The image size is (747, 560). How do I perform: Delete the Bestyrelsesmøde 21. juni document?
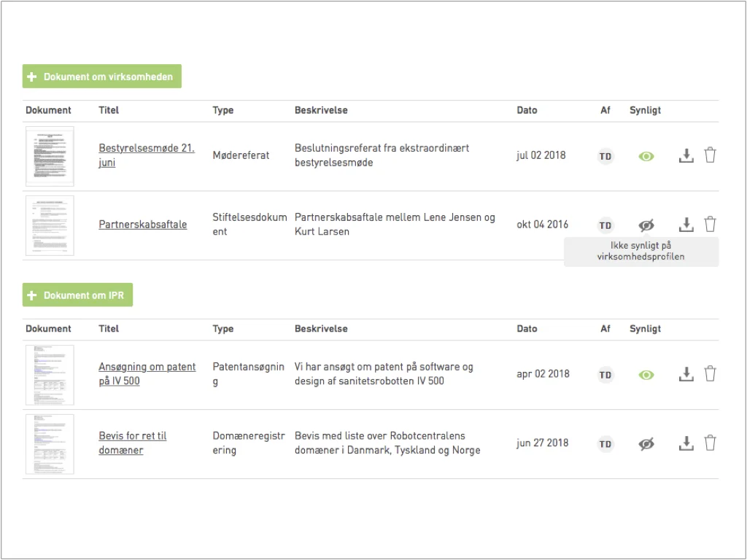pyautogui.click(x=710, y=155)
